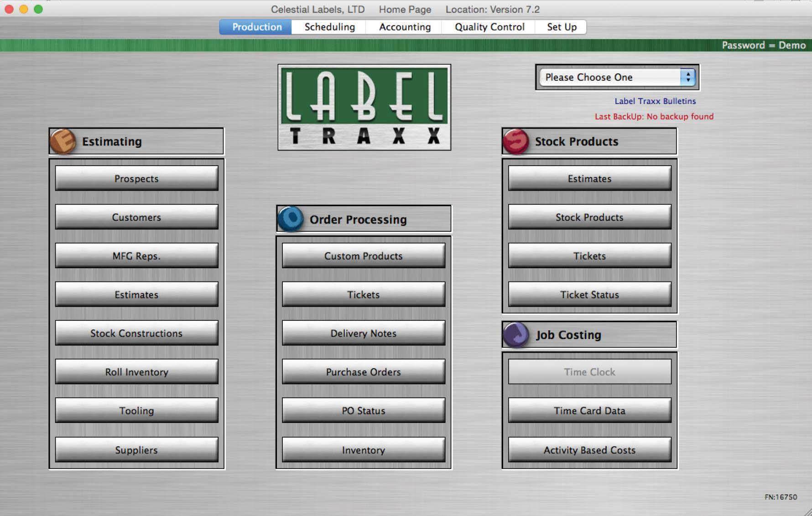Open Tickets in Order Processing panel
812x516 pixels.
(x=363, y=295)
